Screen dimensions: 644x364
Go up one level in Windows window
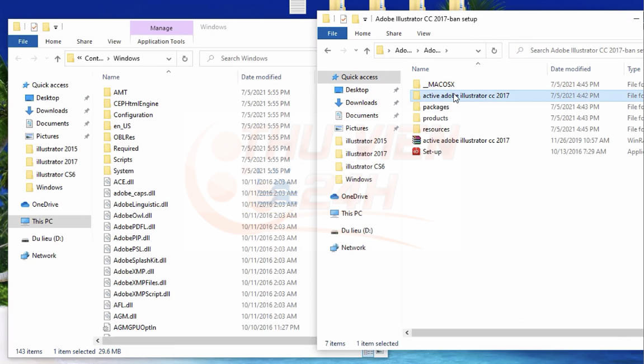pyautogui.click(x=58, y=58)
